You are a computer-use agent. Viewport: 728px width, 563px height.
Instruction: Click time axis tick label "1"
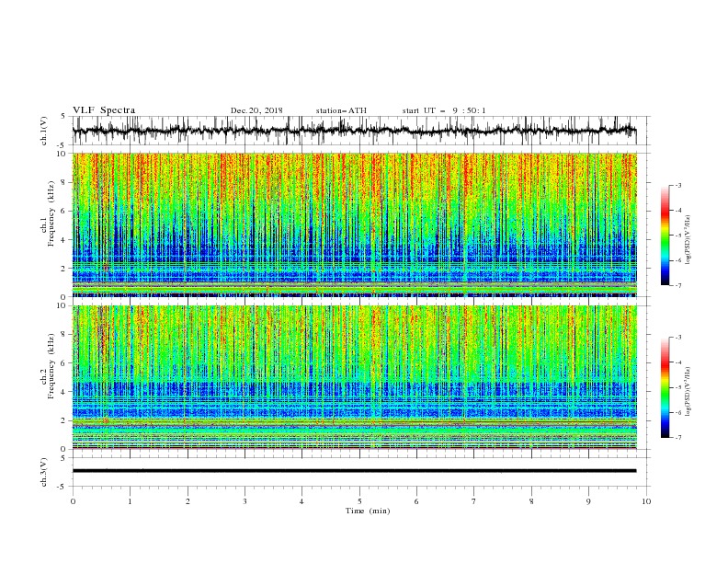coord(130,501)
